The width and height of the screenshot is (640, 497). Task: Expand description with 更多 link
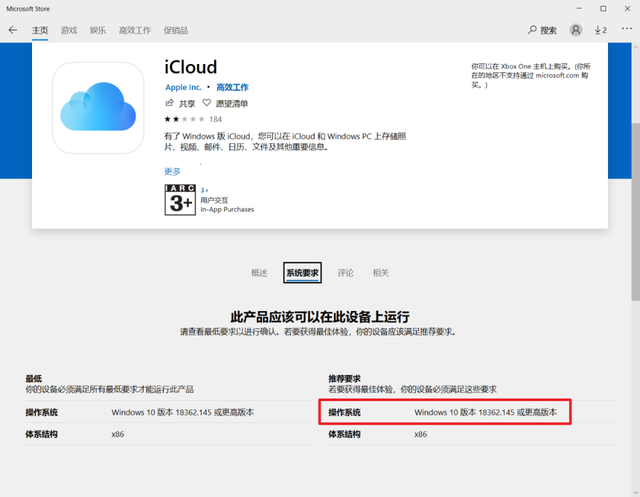click(172, 171)
